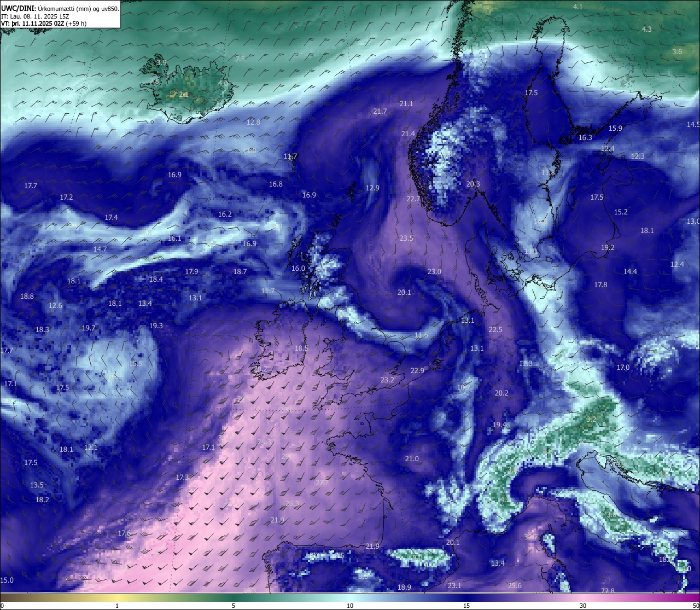Click the map value 15.2
The image size is (700, 610).
(621, 212)
